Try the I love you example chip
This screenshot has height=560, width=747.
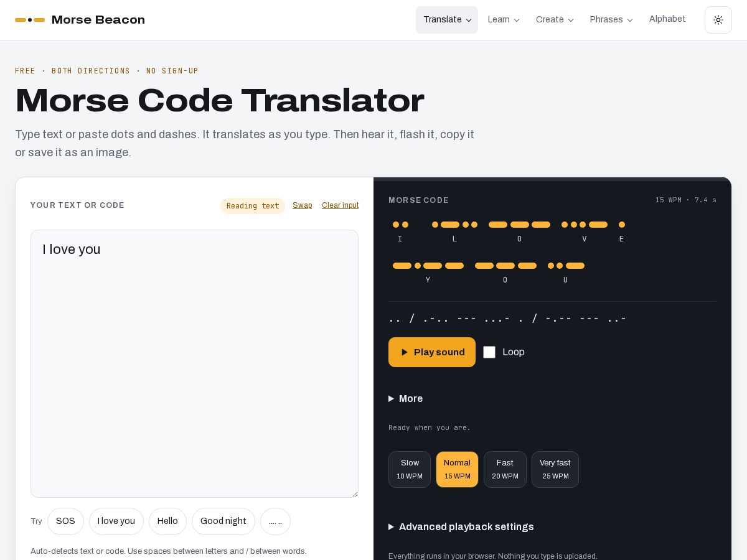pos(116,521)
